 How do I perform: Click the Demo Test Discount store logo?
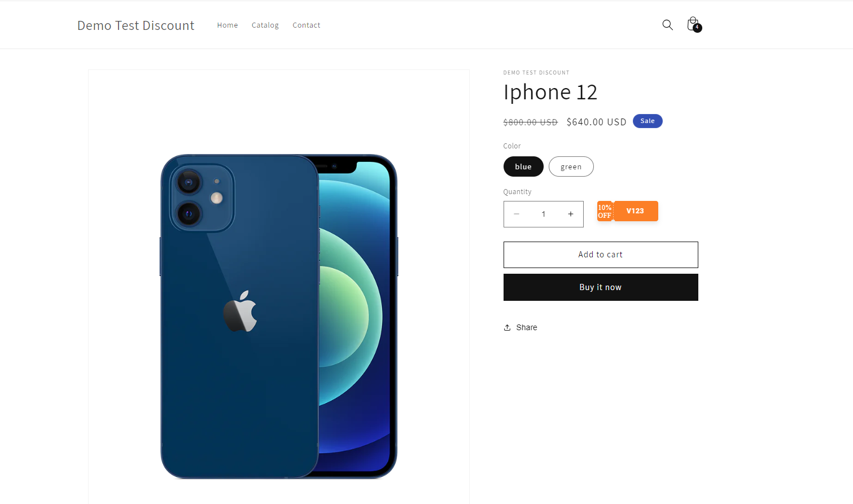pyautogui.click(x=136, y=25)
